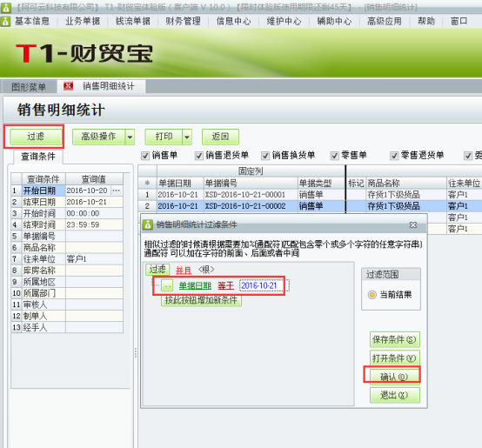The image size is (482, 448).
Task: Select the 查询条件 tab
Action: pos(38,157)
